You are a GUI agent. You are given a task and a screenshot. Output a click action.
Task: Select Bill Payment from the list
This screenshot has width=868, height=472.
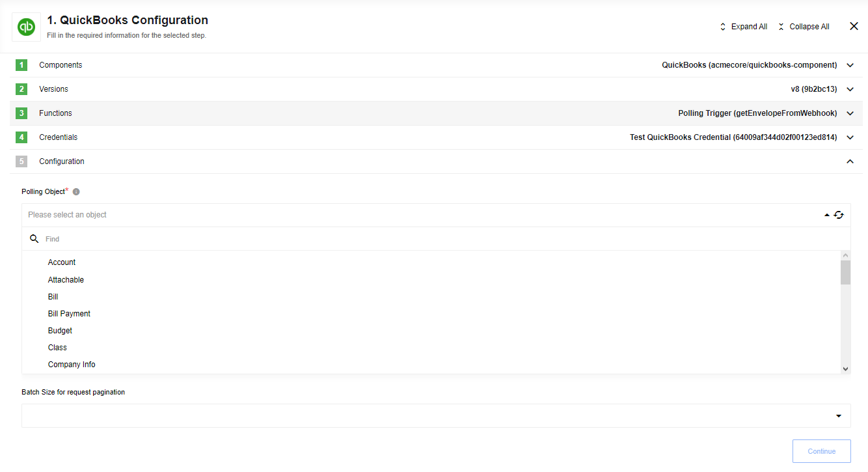click(x=69, y=314)
